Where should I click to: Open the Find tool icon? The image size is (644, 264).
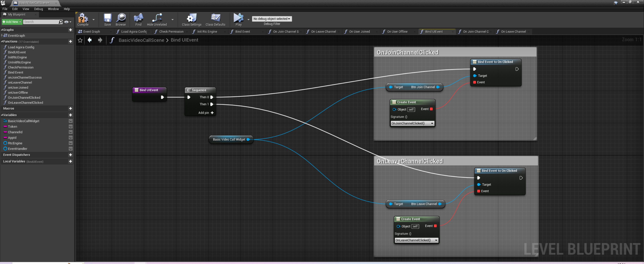[138, 18]
